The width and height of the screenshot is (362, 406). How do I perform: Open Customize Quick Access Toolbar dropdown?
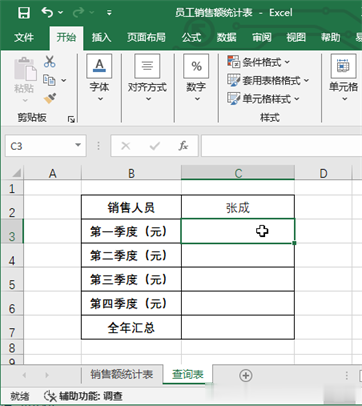109,13
